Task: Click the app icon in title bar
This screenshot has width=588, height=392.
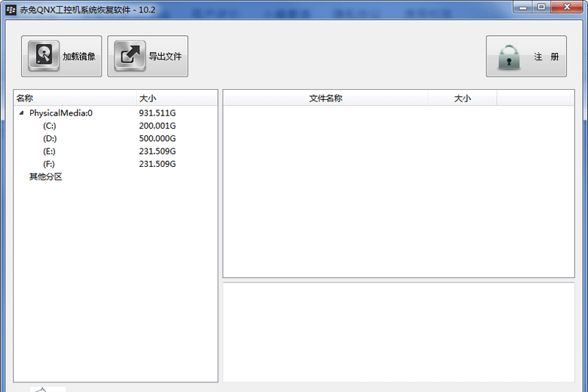Action: click(10, 10)
